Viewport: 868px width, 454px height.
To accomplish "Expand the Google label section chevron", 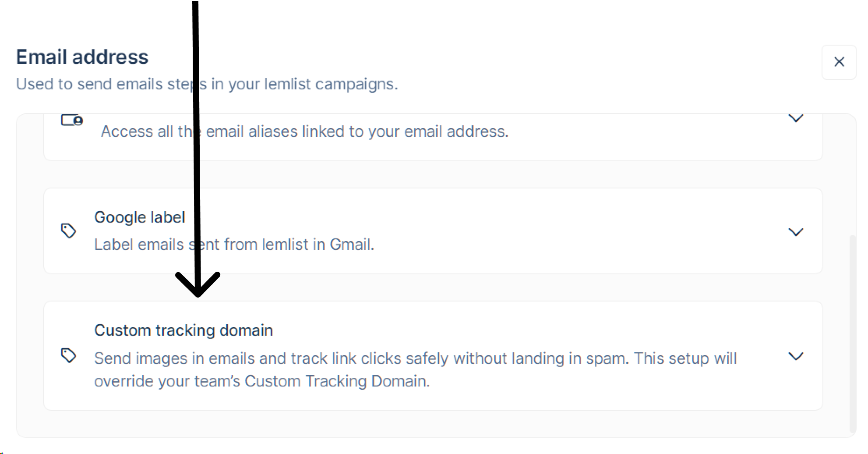I will pos(796,231).
